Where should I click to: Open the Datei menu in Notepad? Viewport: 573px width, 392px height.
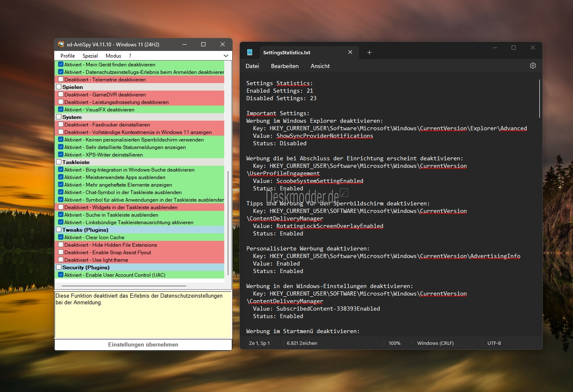[252, 66]
